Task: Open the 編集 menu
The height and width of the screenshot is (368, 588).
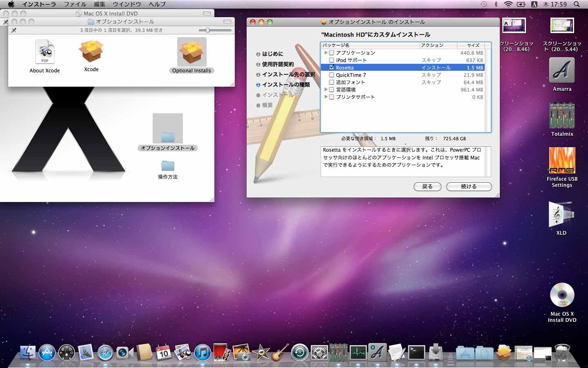Action: [99, 4]
